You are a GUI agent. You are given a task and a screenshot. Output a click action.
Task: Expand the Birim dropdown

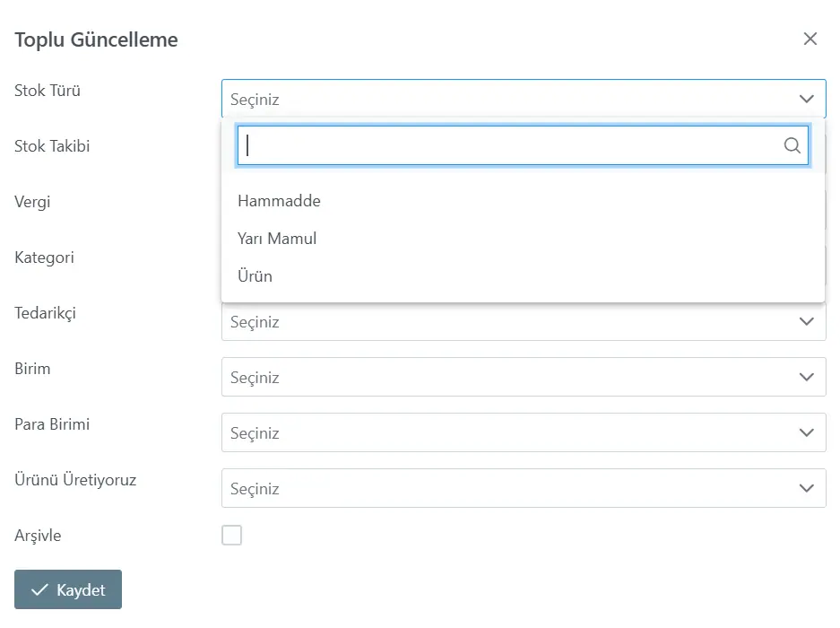524,377
